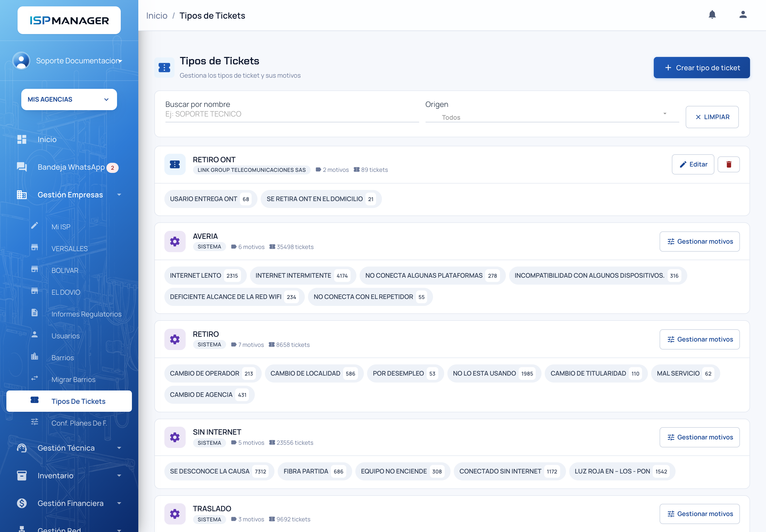The width and height of the screenshot is (766, 532).
Task: Open VERSALLES in the sidebar
Action: pos(69,249)
